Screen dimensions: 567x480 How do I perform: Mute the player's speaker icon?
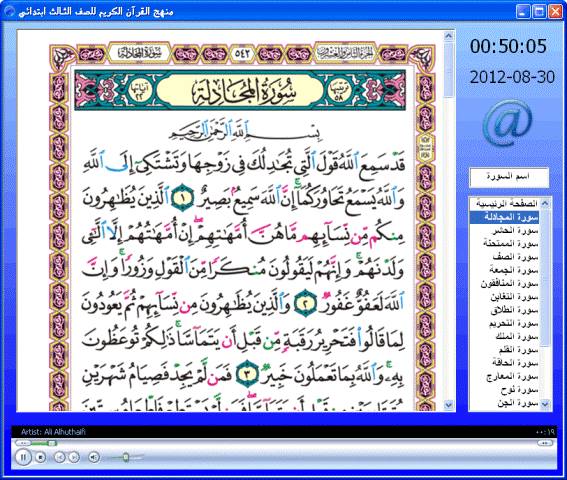pyautogui.click(x=94, y=458)
